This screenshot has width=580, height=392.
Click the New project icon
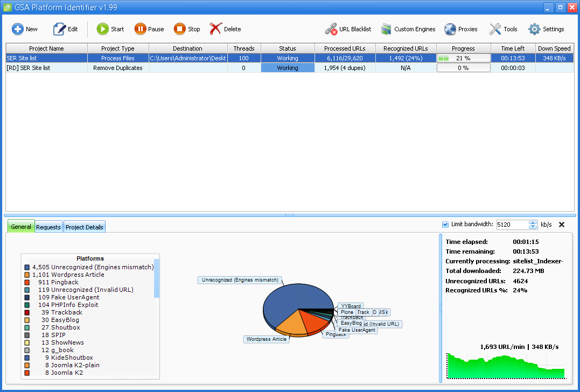[x=18, y=29]
